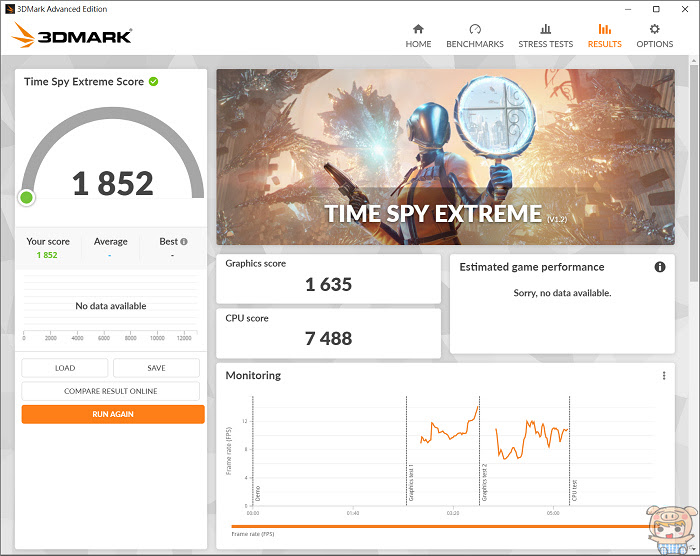Click the Benchmarks gauge icon
The height and width of the screenshot is (556, 700).
(475, 29)
